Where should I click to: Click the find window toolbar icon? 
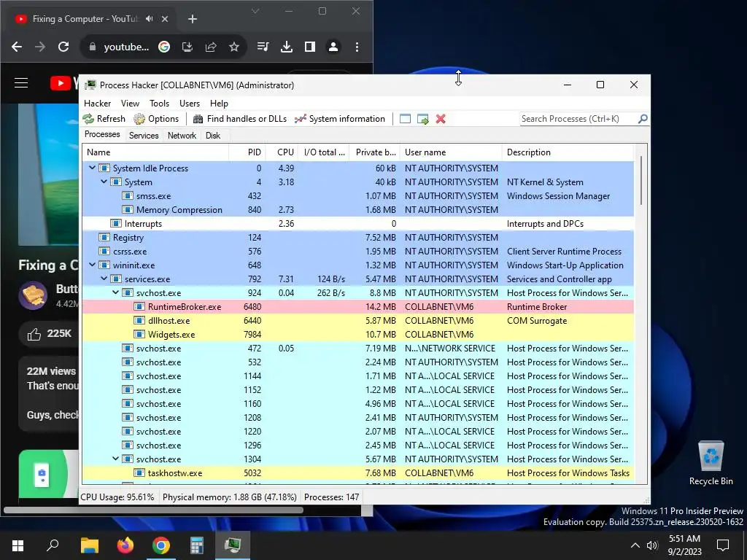tap(405, 119)
